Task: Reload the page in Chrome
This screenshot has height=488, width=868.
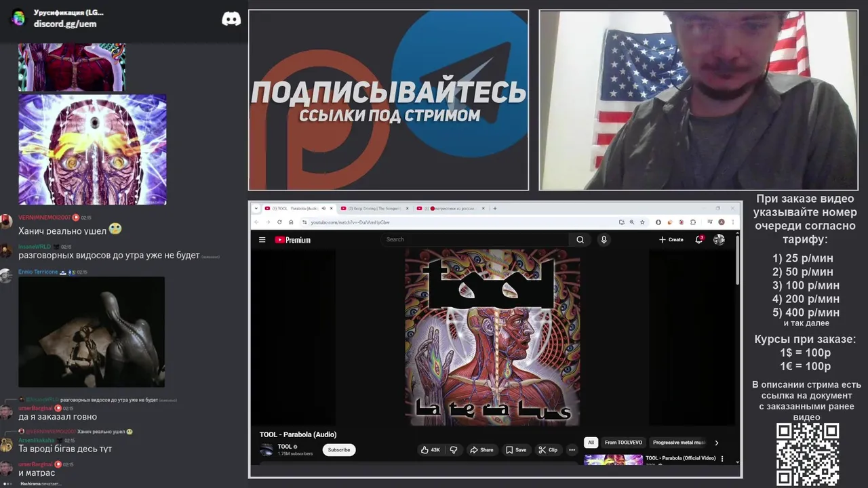Action: pyautogui.click(x=279, y=222)
